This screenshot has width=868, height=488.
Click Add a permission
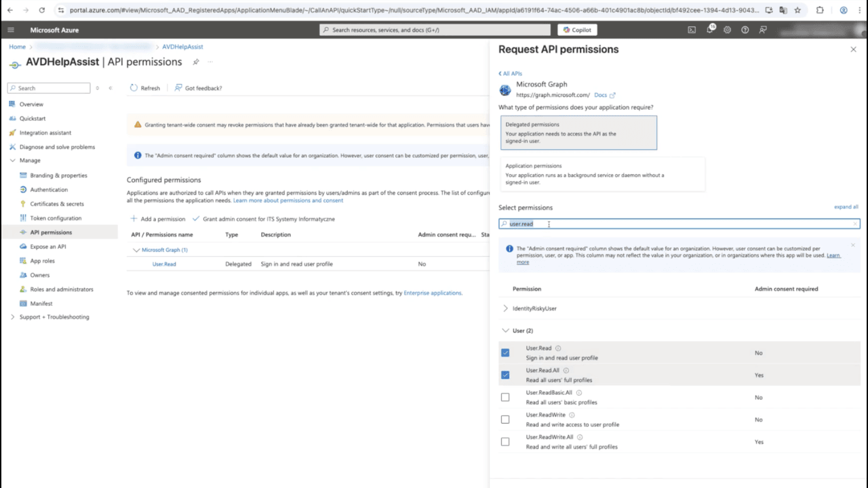(157, 219)
